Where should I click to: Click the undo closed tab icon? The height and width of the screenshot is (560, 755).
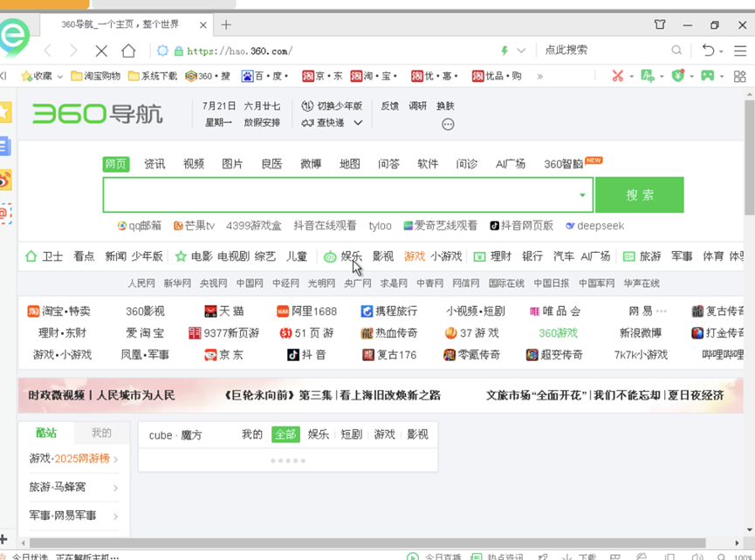pos(708,50)
